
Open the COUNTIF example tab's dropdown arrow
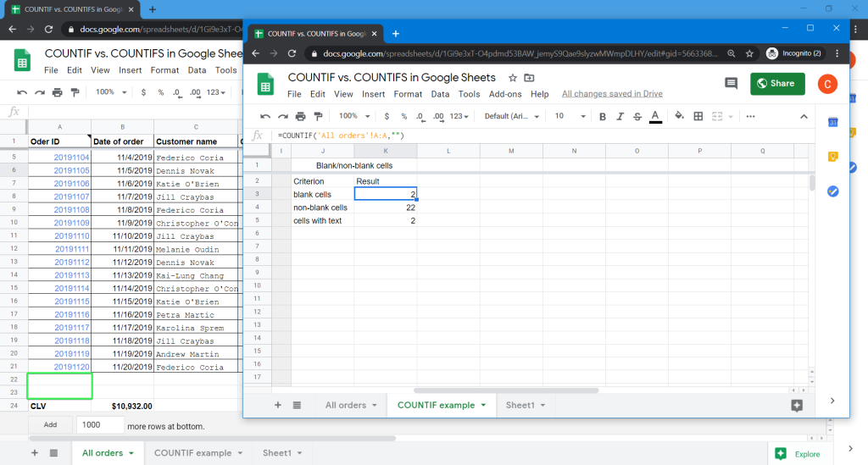(483, 406)
